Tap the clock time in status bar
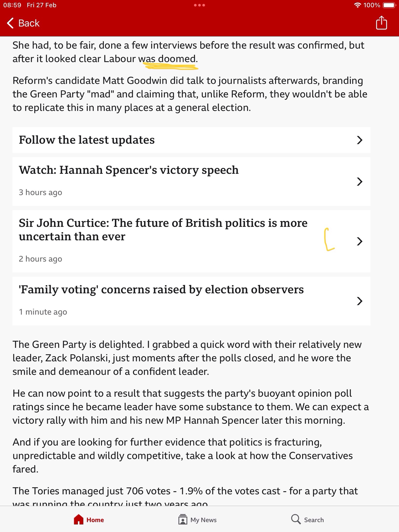Image resolution: width=399 pixels, height=532 pixels. pos(12,5)
